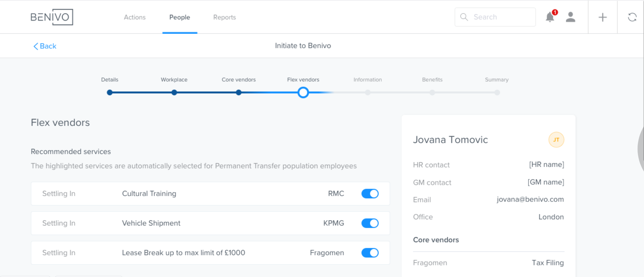This screenshot has height=277, width=644.
Task: Click the Cultural Training label
Action: [149, 194]
